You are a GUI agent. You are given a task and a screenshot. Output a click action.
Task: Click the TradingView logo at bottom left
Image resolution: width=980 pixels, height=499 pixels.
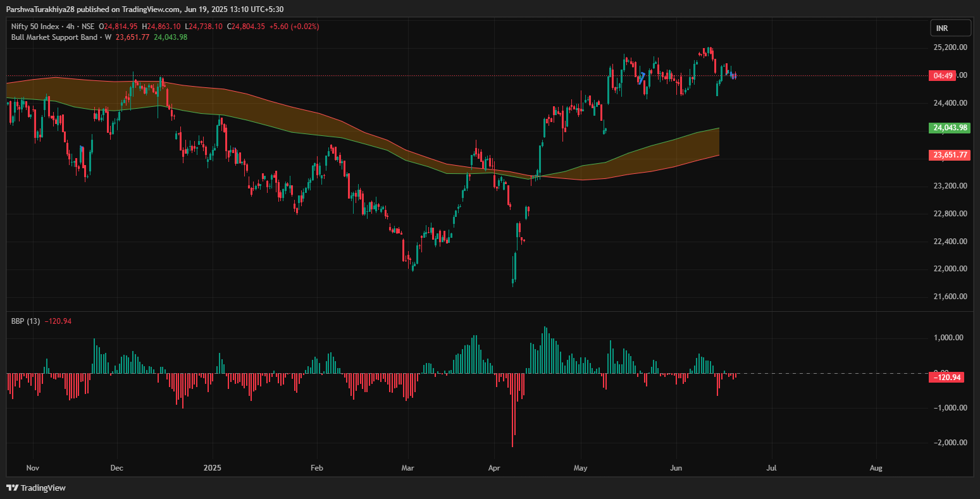coord(36,488)
